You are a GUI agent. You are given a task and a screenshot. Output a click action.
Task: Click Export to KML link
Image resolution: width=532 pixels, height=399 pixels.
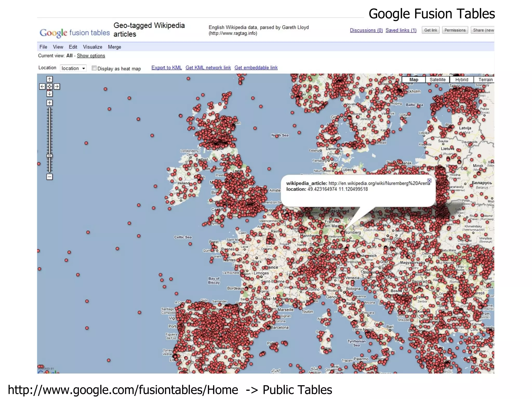coord(167,68)
